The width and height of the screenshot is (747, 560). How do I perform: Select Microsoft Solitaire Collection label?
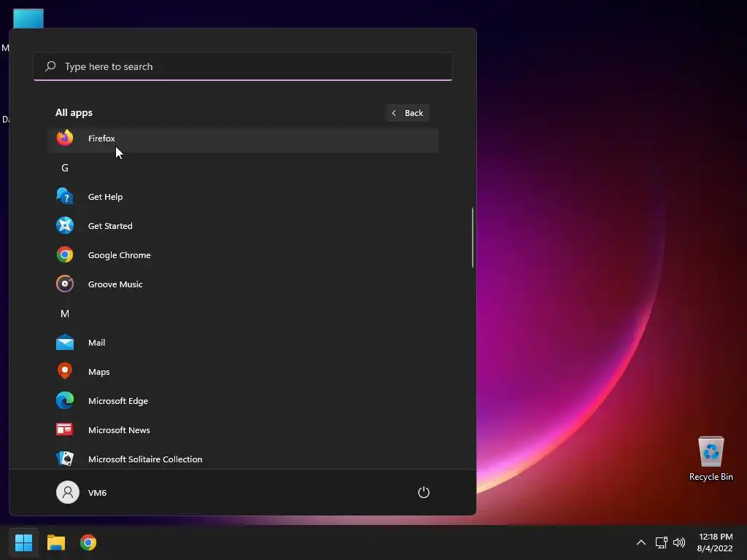tap(145, 459)
